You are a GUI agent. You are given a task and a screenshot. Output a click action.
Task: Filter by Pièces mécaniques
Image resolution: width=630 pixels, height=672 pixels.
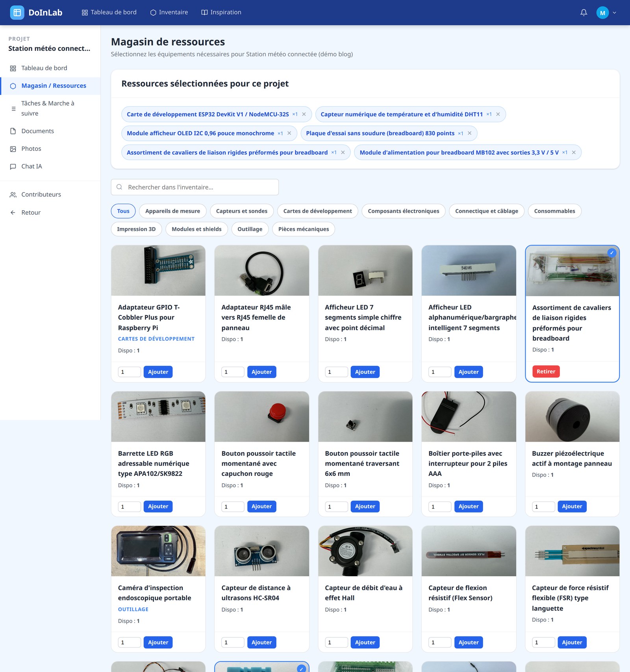coord(304,229)
